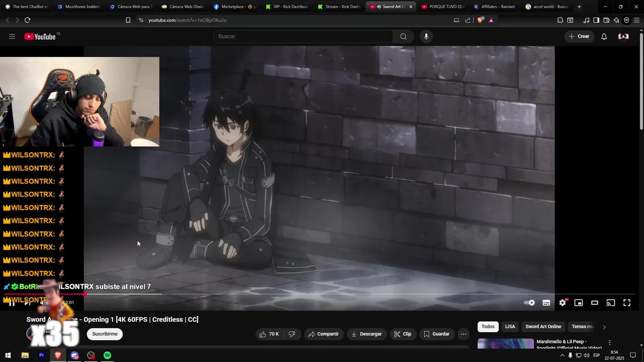Viewport: 644px width, 362px height.
Task: Cast the video to a device
Action: click(x=611, y=303)
